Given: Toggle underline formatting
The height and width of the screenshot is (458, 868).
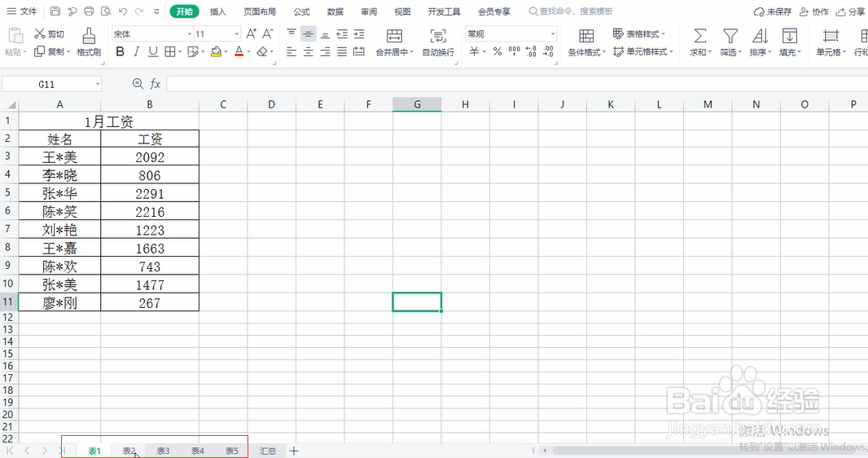Looking at the screenshot, I should tap(153, 51).
